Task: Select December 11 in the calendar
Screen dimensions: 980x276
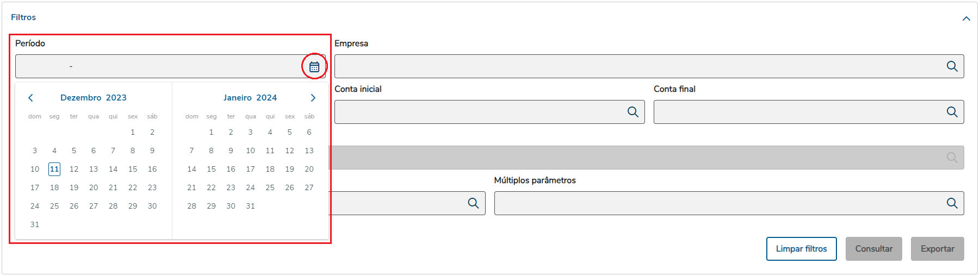Action: tap(54, 169)
